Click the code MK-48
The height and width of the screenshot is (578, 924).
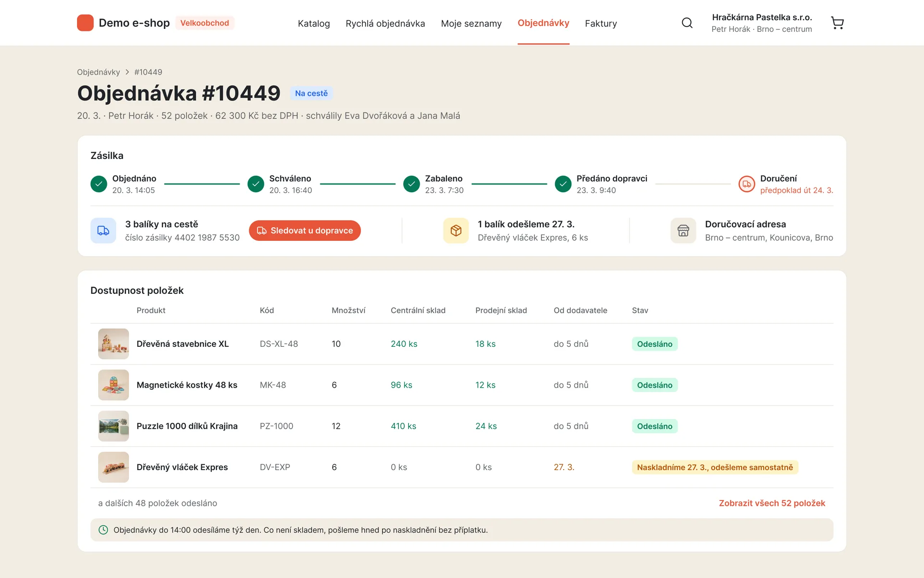click(x=273, y=385)
